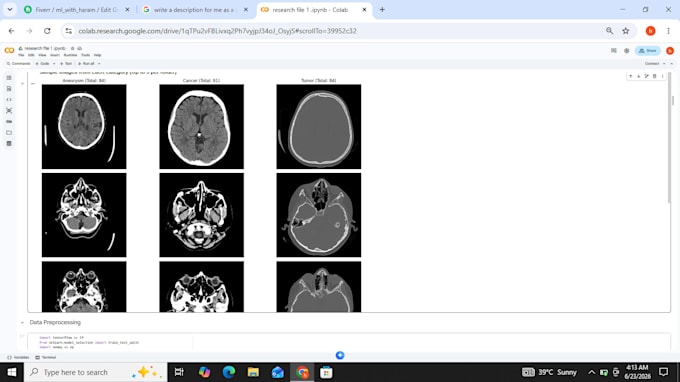
Task: Open the Colab logo home link
Action: coord(9,51)
